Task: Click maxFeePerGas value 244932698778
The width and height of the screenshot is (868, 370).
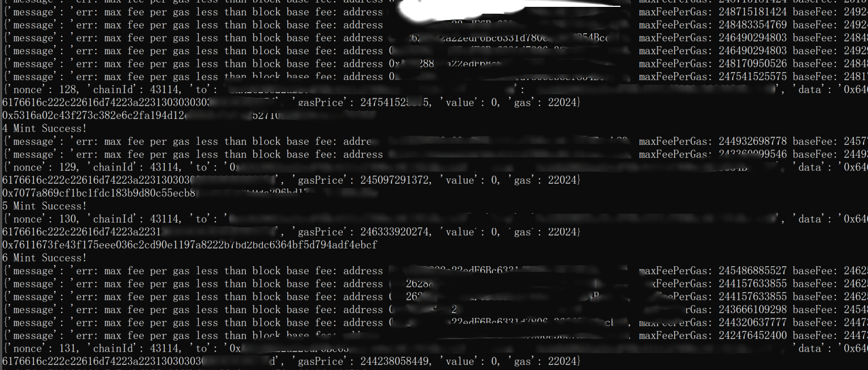Action: (x=753, y=141)
